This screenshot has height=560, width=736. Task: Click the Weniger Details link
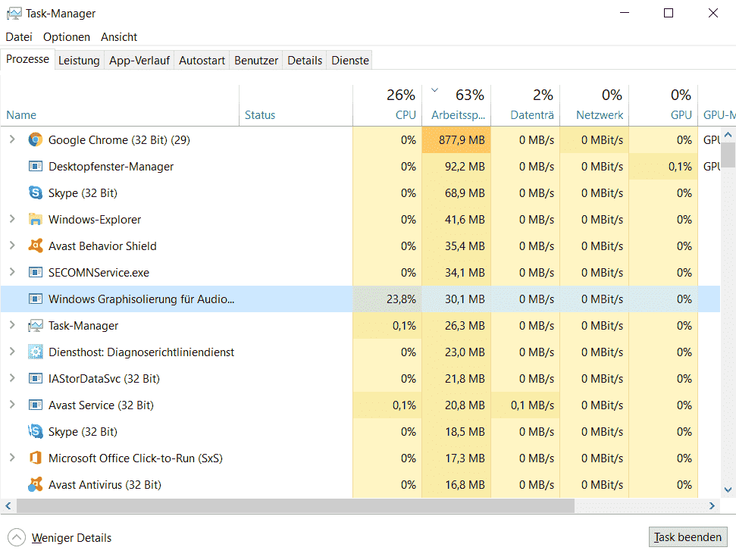click(x=71, y=538)
